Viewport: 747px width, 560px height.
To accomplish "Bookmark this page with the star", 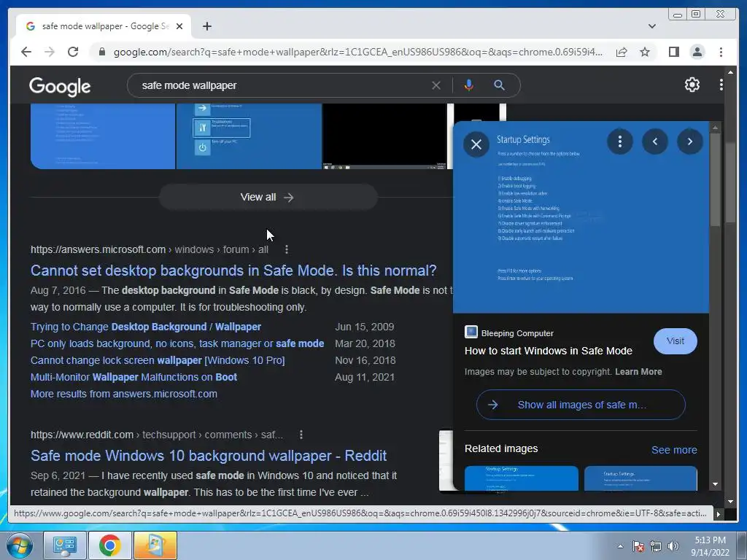I will (x=645, y=52).
